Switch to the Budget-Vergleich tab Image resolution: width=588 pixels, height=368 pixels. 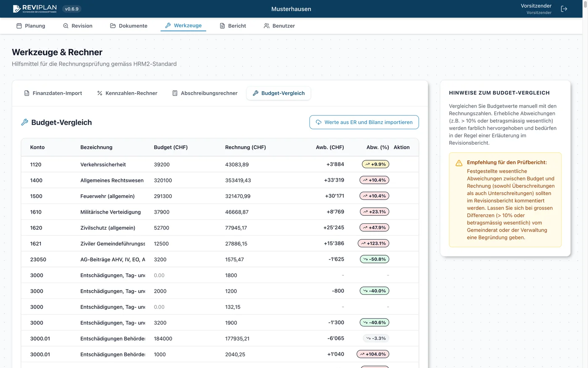pyautogui.click(x=278, y=93)
